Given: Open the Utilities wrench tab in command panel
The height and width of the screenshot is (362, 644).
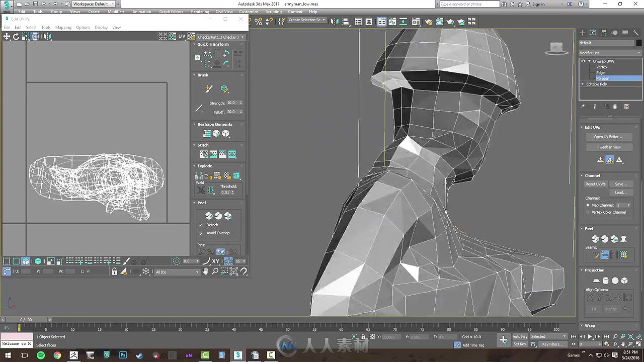Looking at the screenshot, I should point(635,33).
